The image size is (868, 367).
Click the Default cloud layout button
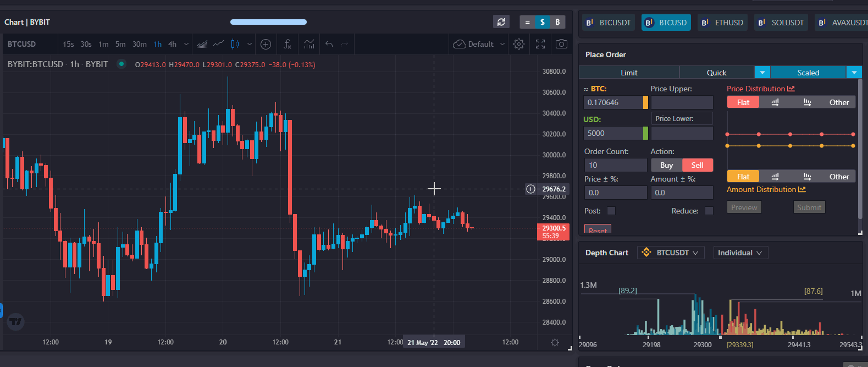473,44
